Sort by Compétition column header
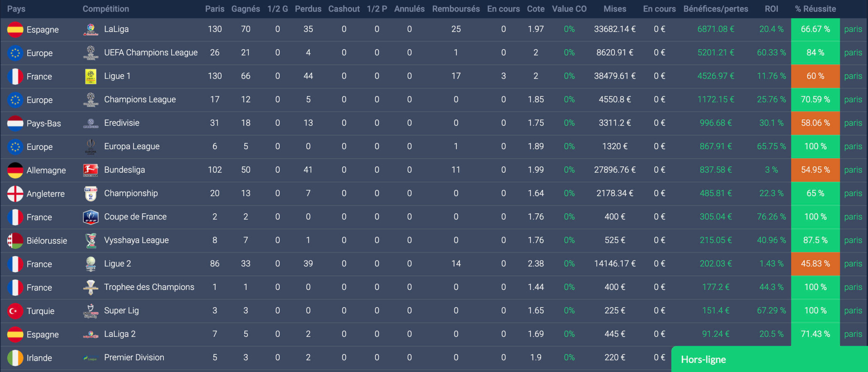 click(x=105, y=9)
